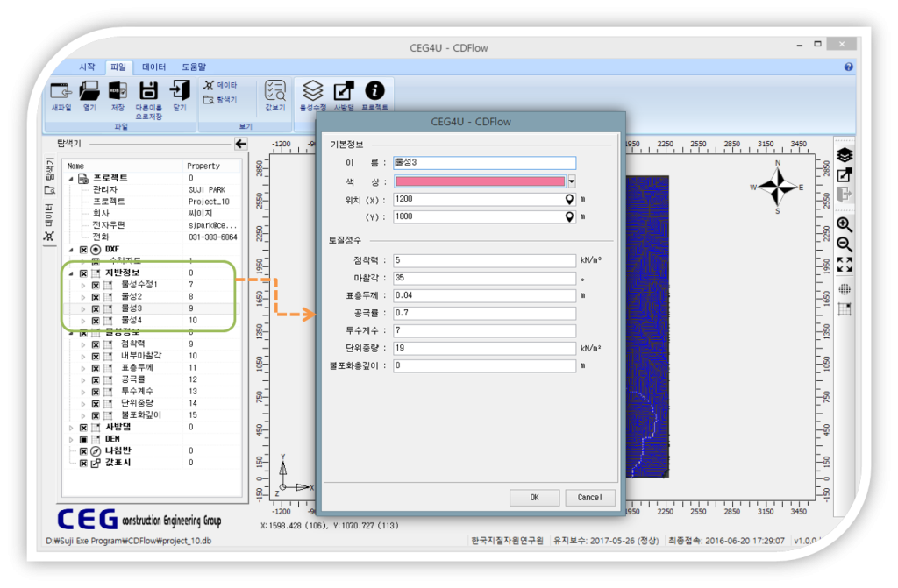Expand the 표층두께 tree node
This screenshot has height=588, width=898.
click(x=83, y=367)
